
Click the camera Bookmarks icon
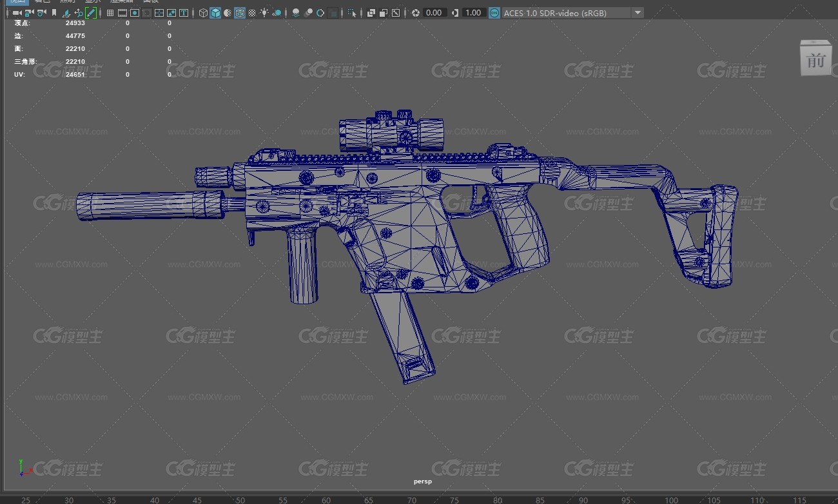[x=54, y=13]
